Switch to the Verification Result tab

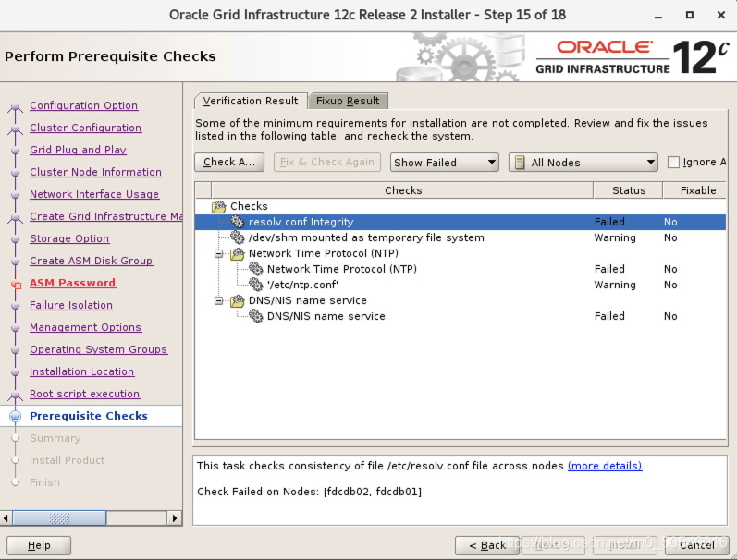point(251,101)
